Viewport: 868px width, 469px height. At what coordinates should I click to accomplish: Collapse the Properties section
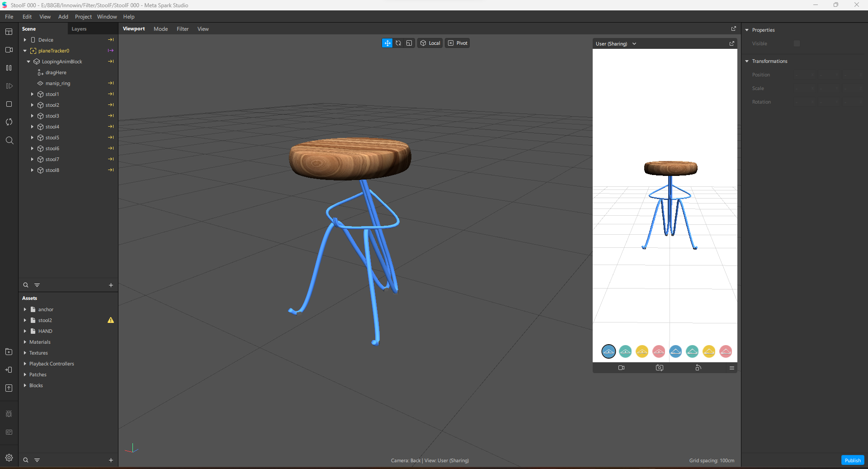pos(747,30)
